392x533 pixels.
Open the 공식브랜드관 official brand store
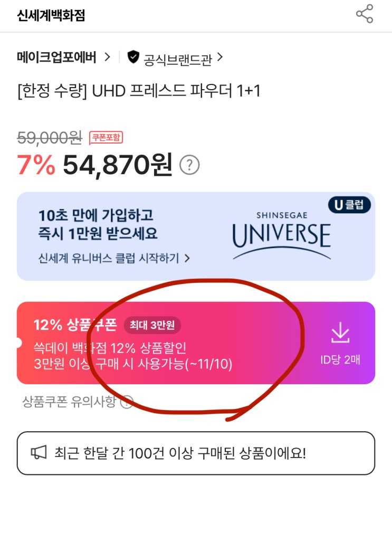pyautogui.click(x=177, y=59)
